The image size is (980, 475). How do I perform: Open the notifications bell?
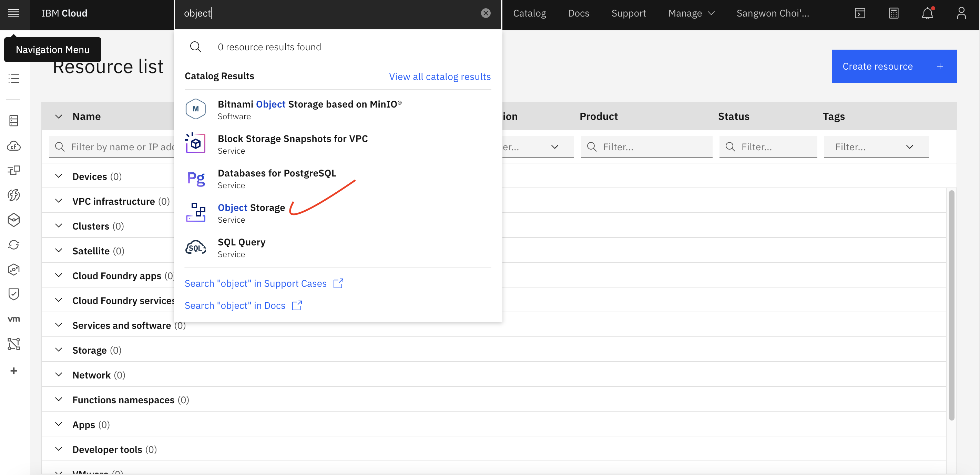coord(927,13)
